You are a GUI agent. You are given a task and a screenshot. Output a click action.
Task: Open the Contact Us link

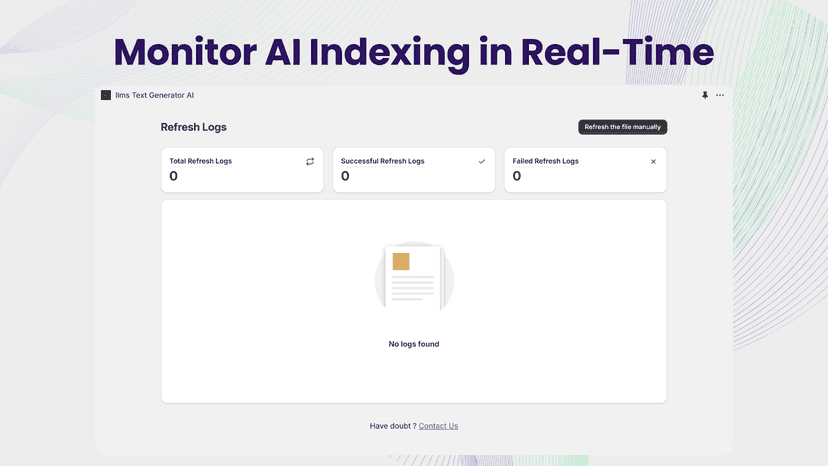(x=438, y=426)
